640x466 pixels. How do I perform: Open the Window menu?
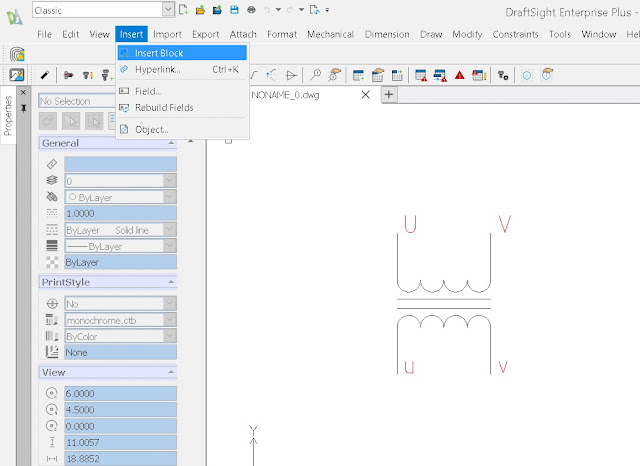click(599, 34)
